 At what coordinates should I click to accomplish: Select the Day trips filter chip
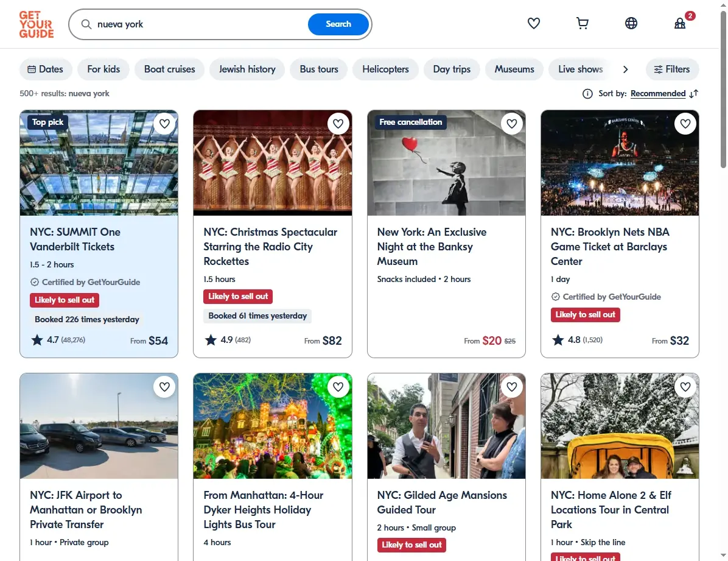(451, 69)
